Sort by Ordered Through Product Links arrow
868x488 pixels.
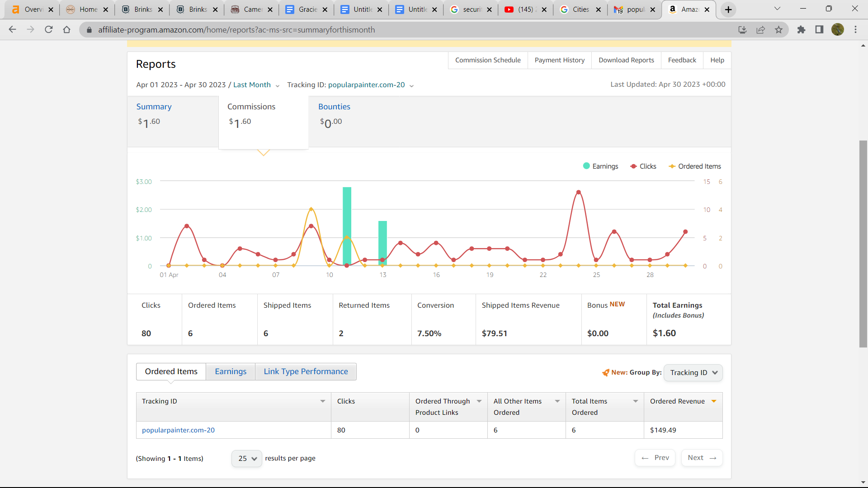coord(479,401)
